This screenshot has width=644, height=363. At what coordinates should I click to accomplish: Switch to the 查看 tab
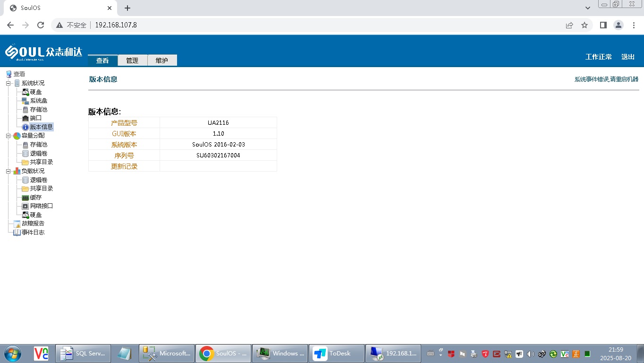tap(102, 60)
